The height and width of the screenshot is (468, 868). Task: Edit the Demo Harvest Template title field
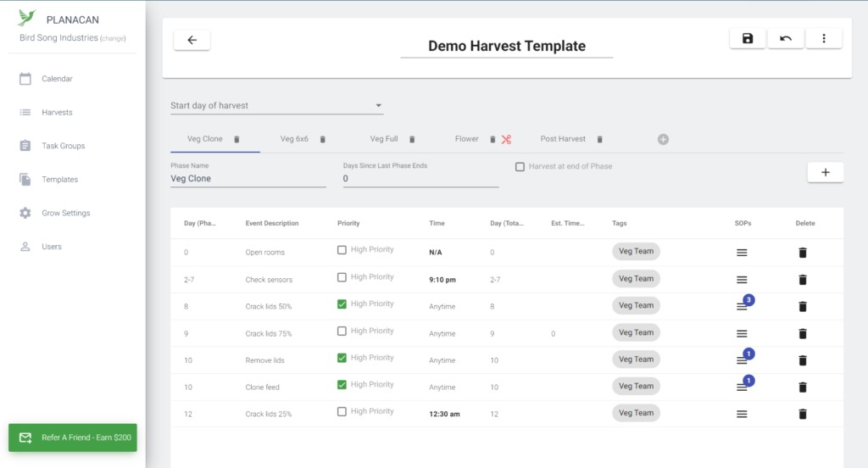point(507,46)
